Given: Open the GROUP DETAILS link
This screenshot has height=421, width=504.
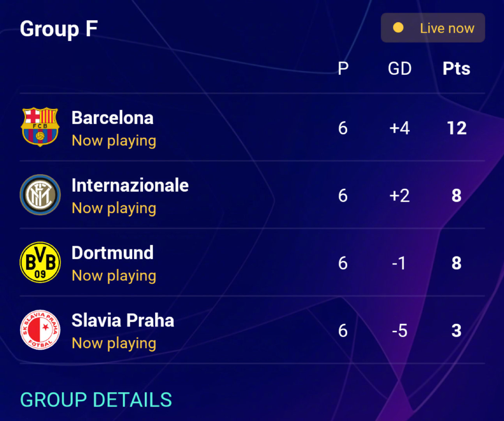Looking at the screenshot, I should coord(96,400).
